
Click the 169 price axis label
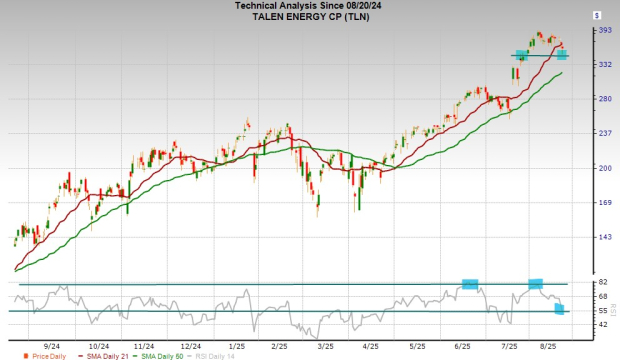[x=605, y=203]
